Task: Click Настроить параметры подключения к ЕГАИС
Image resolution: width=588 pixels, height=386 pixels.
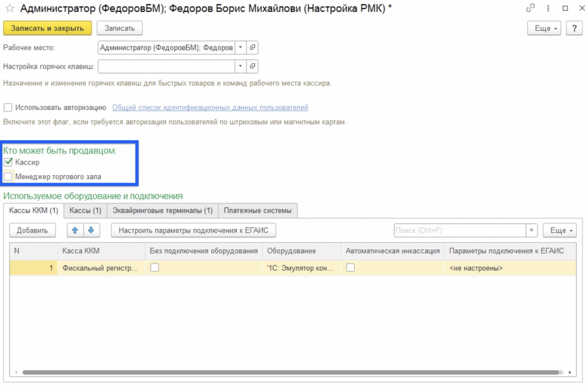Action: pyautogui.click(x=194, y=230)
